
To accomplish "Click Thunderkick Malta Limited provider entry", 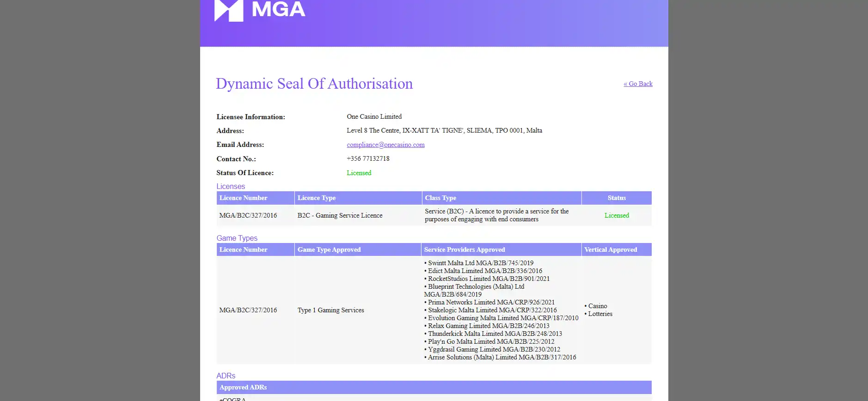I will (493, 334).
